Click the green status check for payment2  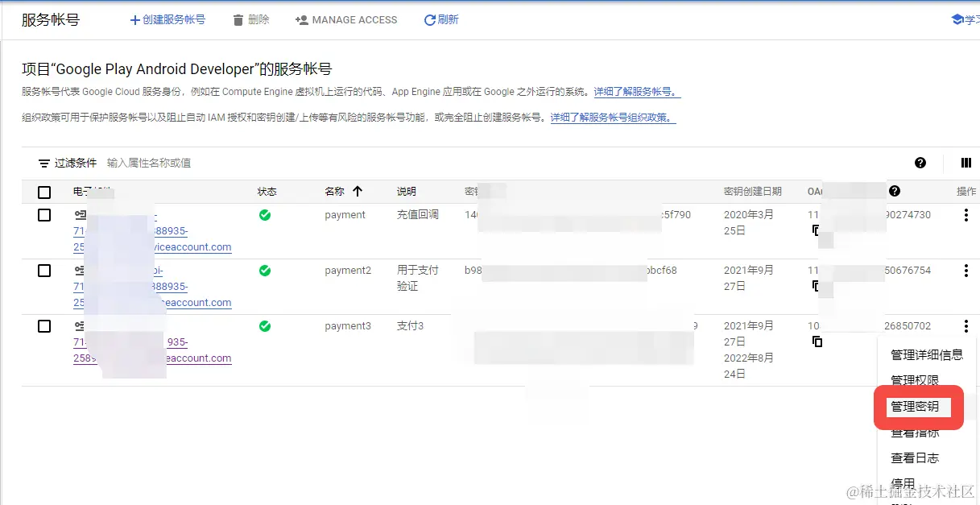265,271
